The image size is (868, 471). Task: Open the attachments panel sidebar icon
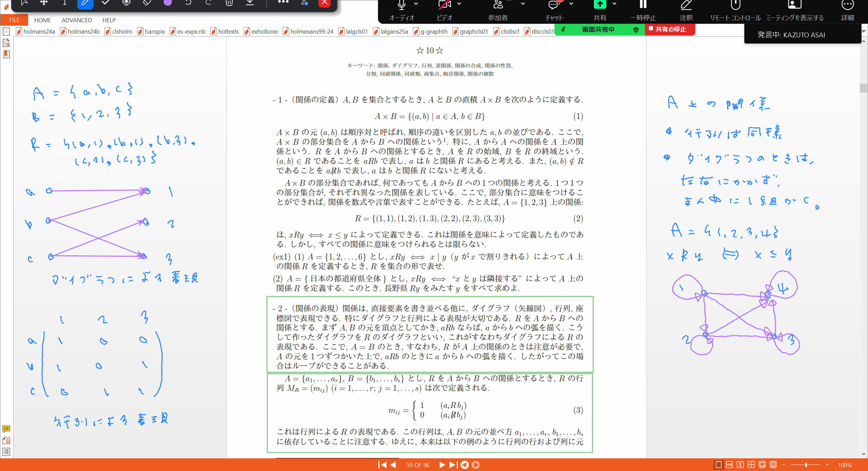[x=6, y=440]
